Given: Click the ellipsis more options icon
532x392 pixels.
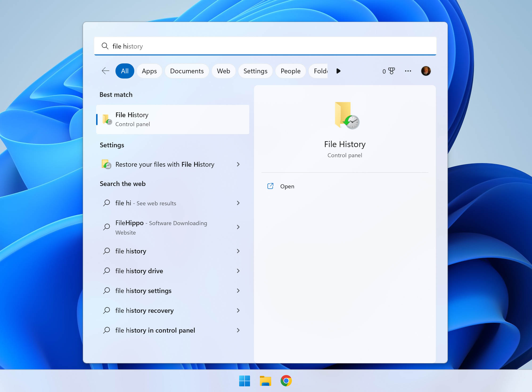Looking at the screenshot, I should pyautogui.click(x=408, y=71).
